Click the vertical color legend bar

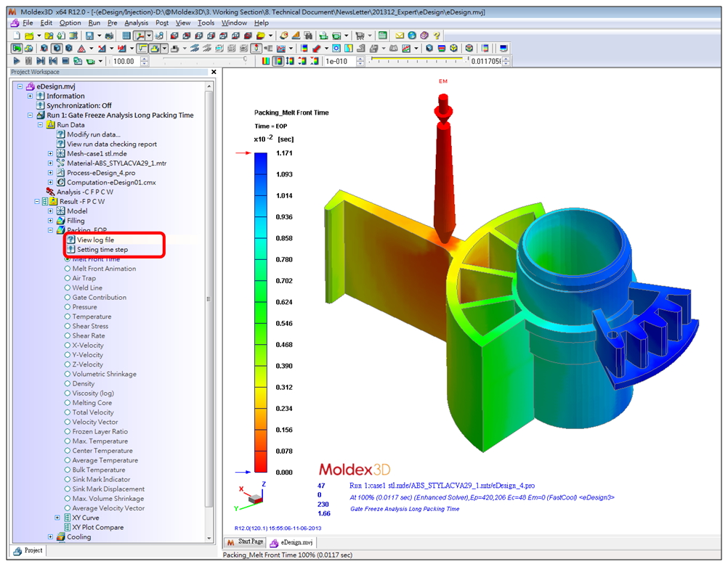(260, 312)
